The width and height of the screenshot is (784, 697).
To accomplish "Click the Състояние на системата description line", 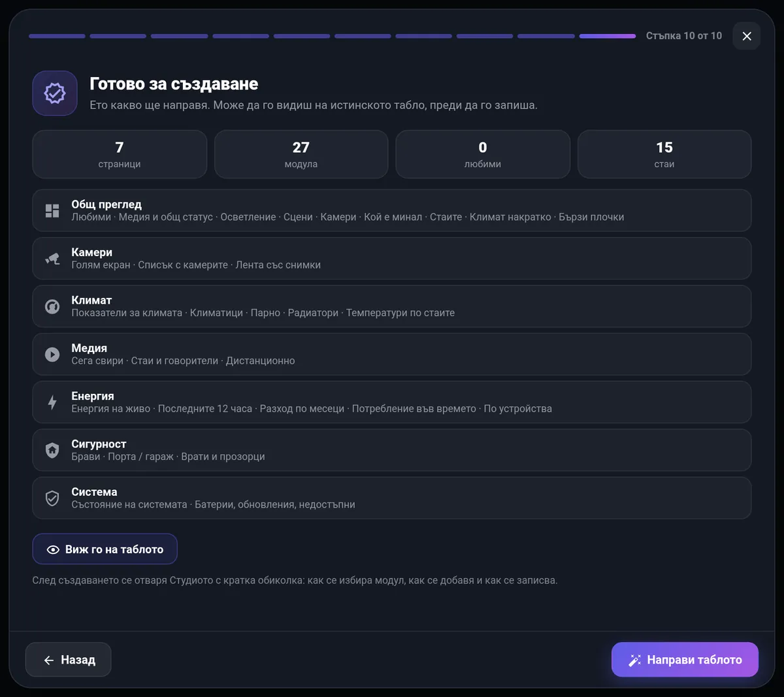I will [x=213, y=504].
